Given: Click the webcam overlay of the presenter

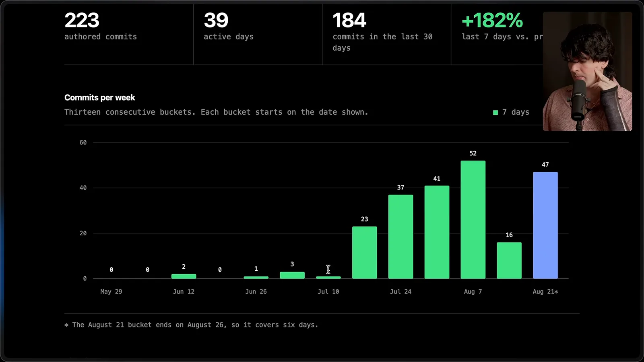Looking at the screenshot, I should [587, 71].
